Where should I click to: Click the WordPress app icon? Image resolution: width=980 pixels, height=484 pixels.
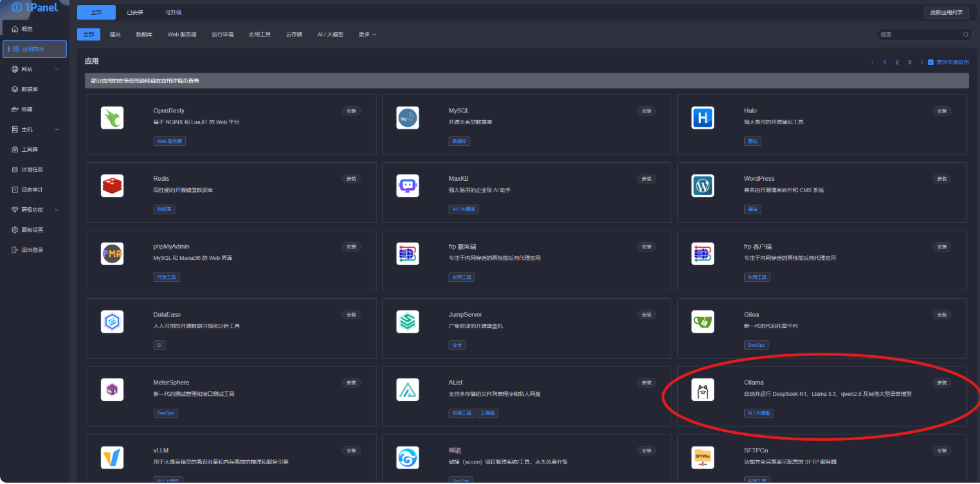click(x=703, y=186)
